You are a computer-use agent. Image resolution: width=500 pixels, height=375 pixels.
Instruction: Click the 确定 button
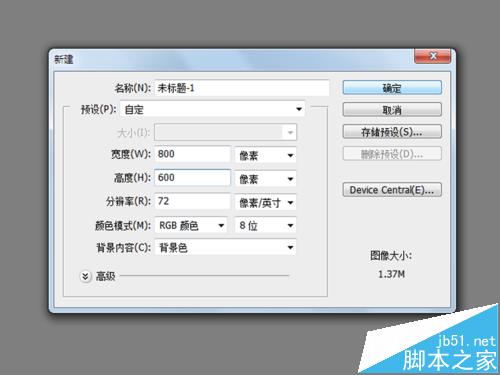[392, 88]
